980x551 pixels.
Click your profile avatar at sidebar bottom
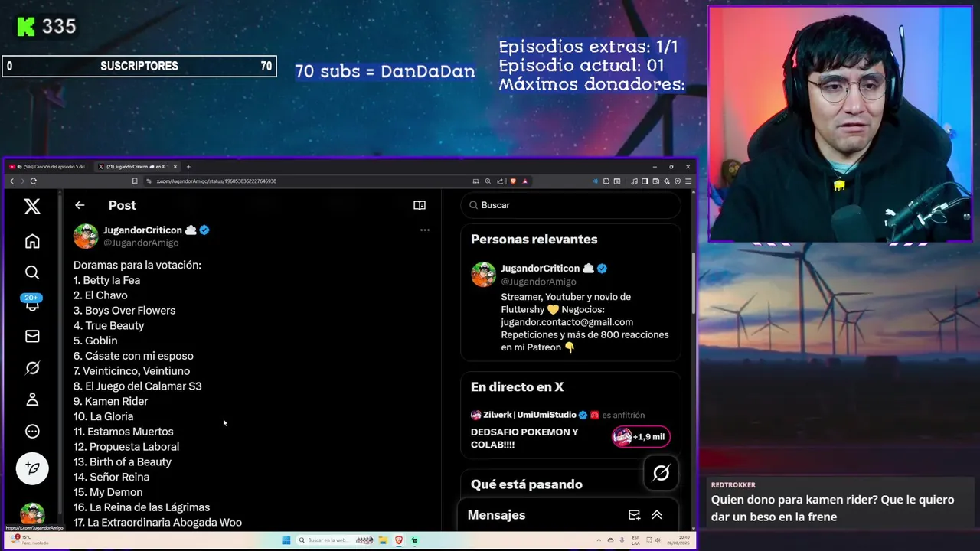point(32,514)
